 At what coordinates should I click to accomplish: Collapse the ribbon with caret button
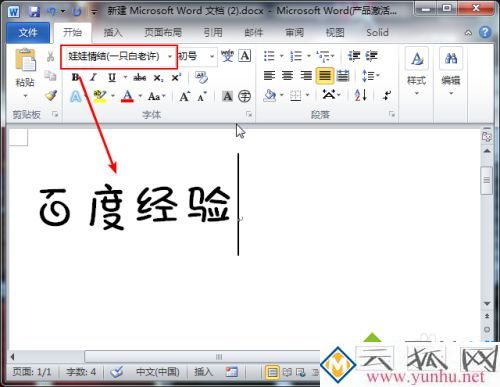click(468, 33)
